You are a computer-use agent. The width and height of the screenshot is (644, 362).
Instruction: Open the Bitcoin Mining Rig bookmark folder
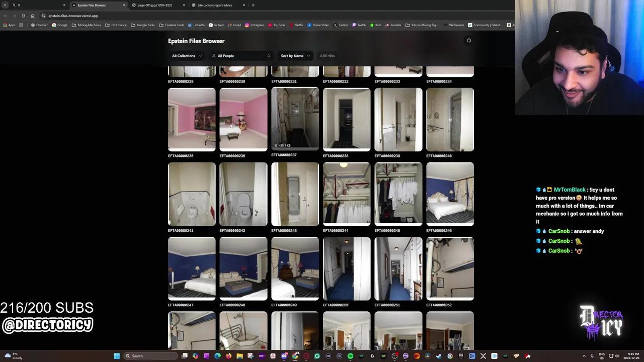click(422, 25)
